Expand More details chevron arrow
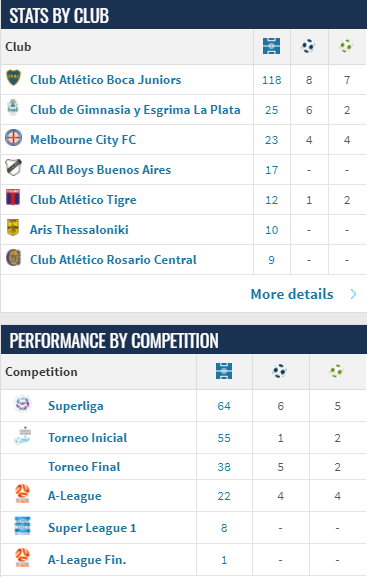This screenshot has width=367, height=577. pos(353,294)
